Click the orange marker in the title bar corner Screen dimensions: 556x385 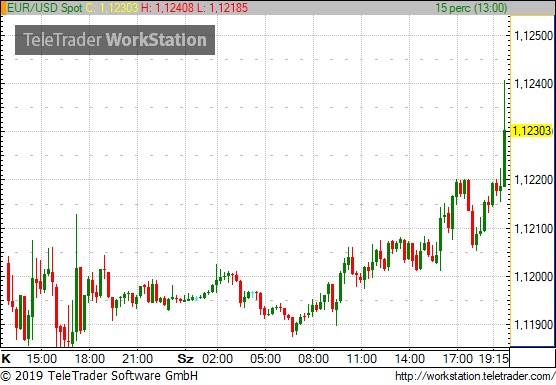coord(3,8)
